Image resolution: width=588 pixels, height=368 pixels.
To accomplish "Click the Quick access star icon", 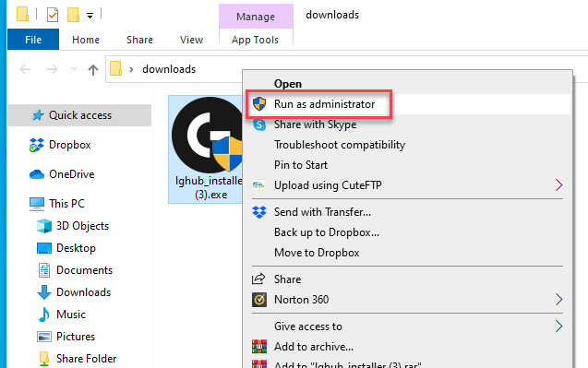I will [38, 115].
